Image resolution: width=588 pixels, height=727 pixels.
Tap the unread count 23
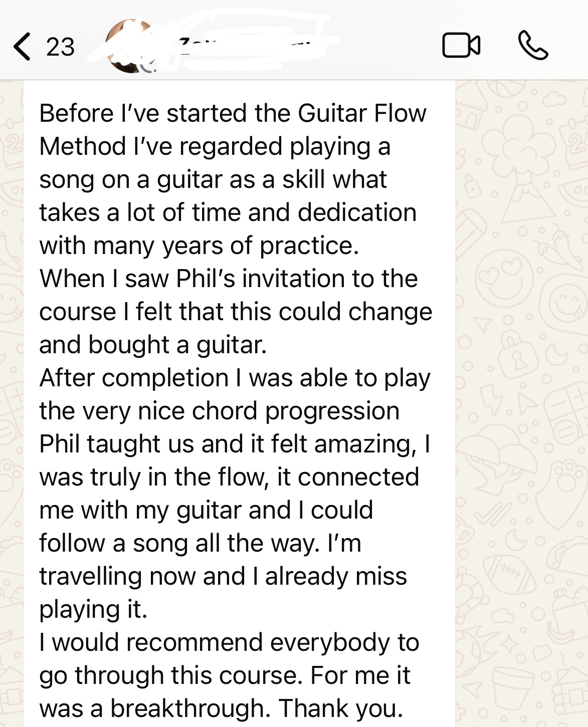click(60, 47)
